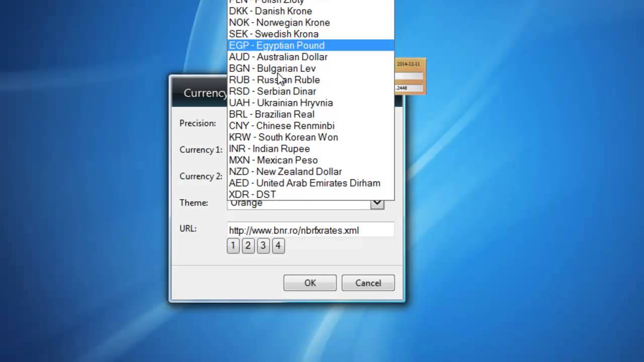Viewport: 644px width, 362px height.
Task: Choose EGP - Egyptian Pound entry
Action: tap(310, 45)
